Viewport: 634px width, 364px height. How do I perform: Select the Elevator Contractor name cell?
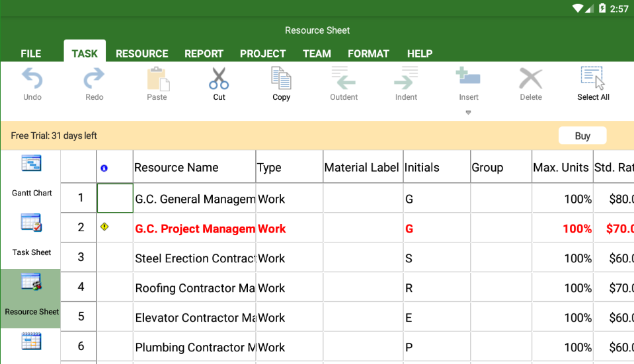coord(194,316)
